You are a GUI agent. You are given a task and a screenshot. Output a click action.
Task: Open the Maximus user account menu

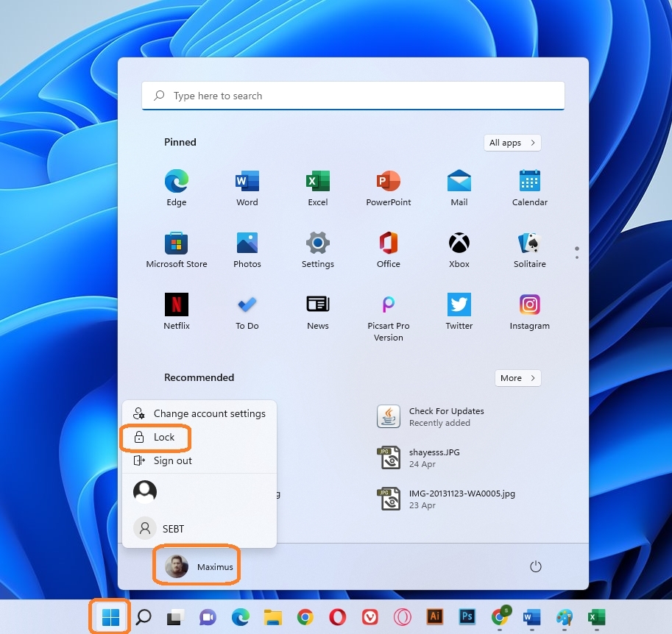(x=197, y=567)
